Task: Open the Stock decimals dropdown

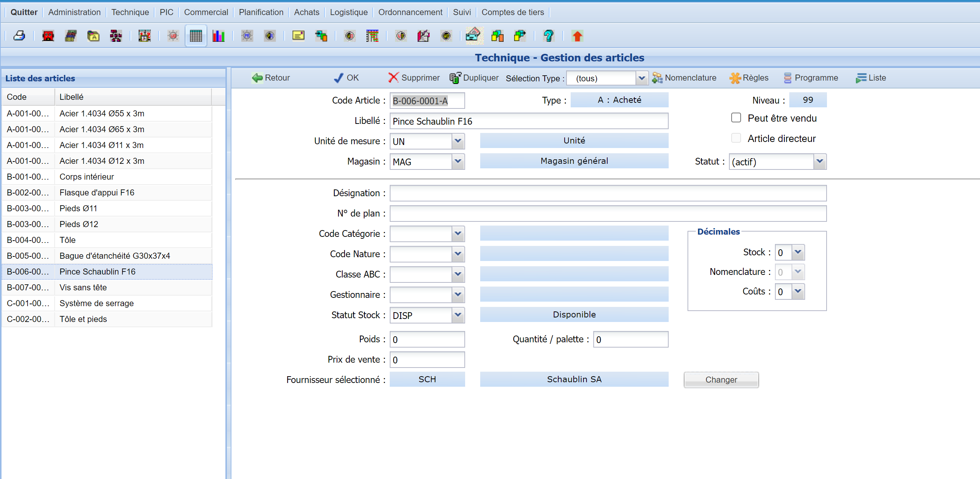Action: (x=798, y=252)
